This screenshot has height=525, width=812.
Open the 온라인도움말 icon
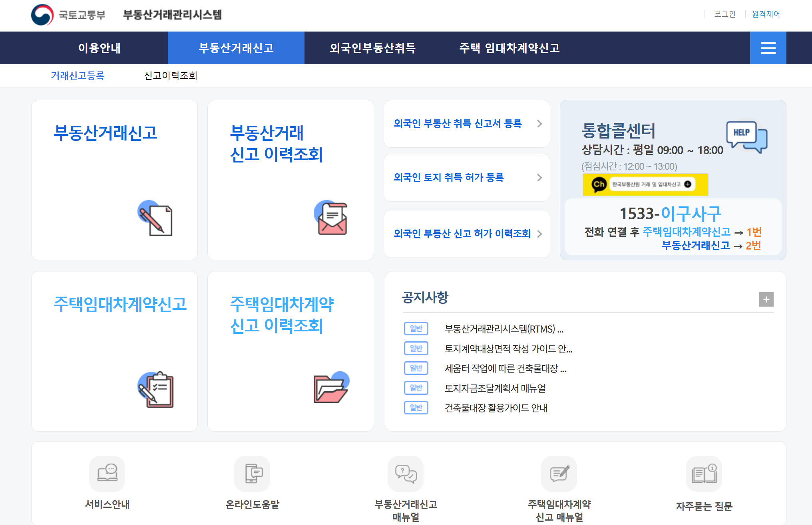click(x=252, y=473)
